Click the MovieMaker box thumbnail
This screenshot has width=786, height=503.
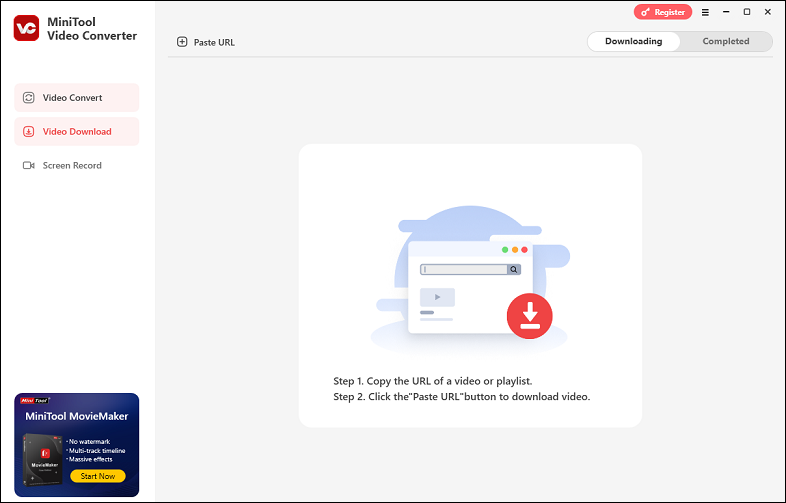43,460
